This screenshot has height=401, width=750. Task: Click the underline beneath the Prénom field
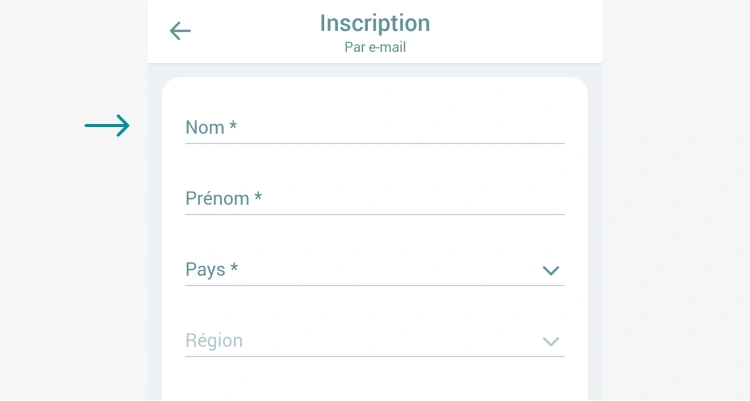(x=375, y=214)
